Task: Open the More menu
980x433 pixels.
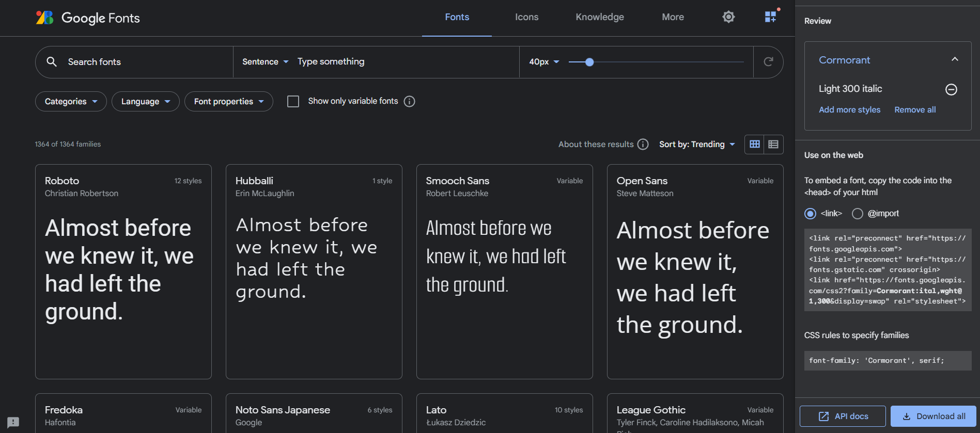Action: tap(673, 18)
